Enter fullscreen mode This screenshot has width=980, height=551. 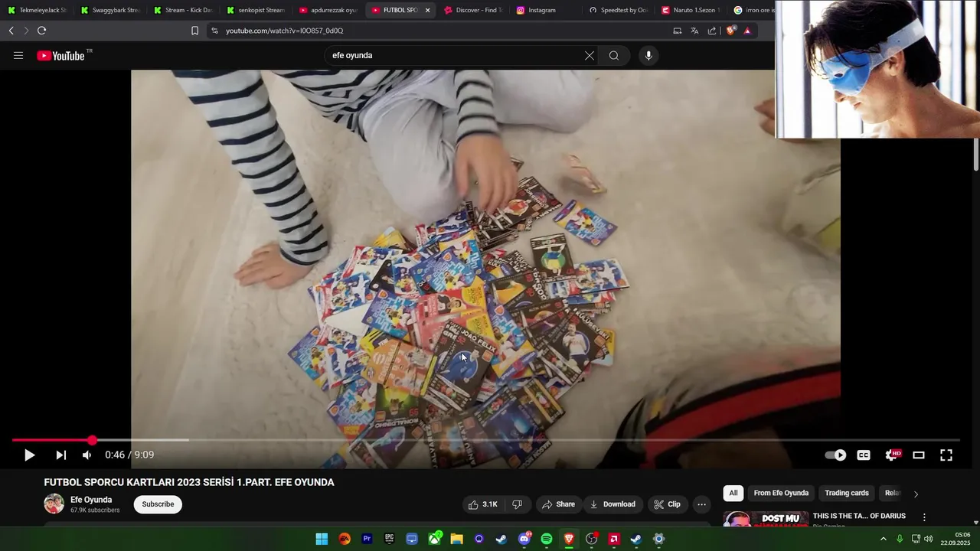946,455
